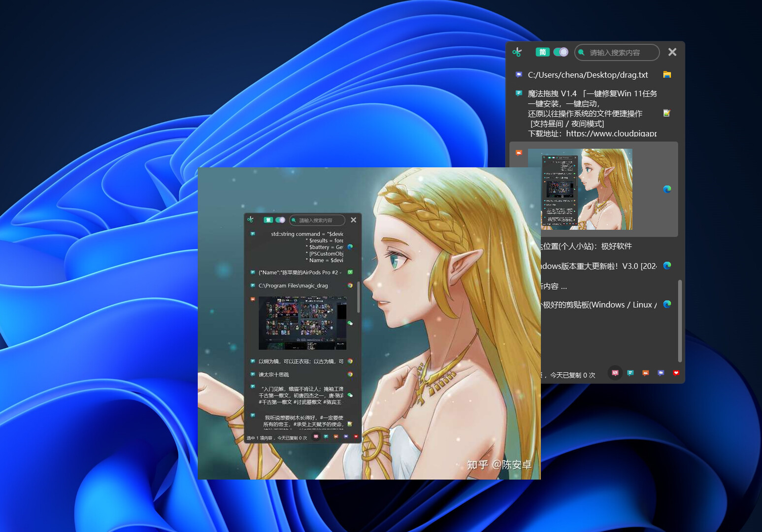This screenshot has height=532, width=762.
Task: Click Edge icon beside the image thumbnail
Action: tap(667, 189)
